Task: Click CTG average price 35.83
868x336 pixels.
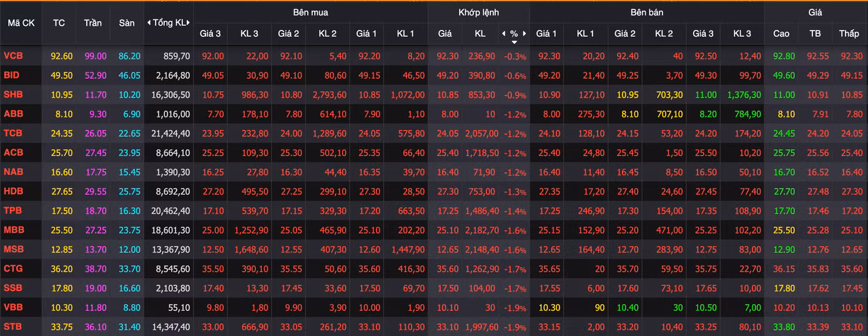Action: pos(817,269)
